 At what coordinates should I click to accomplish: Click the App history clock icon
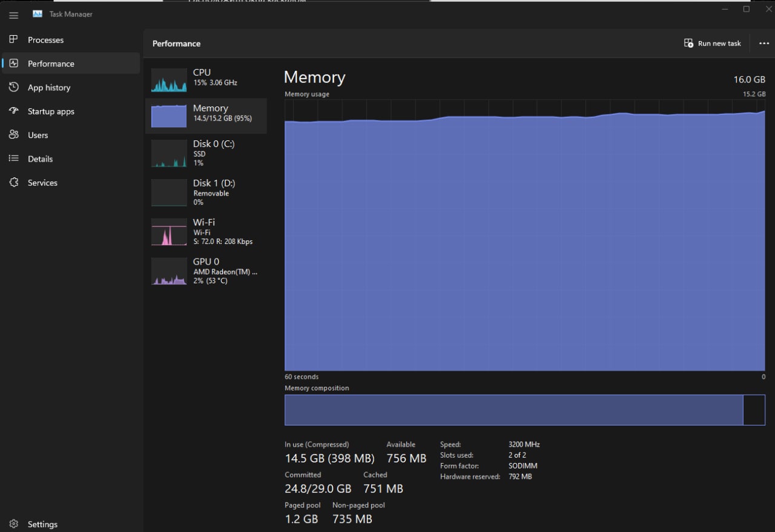pos(13,87)
